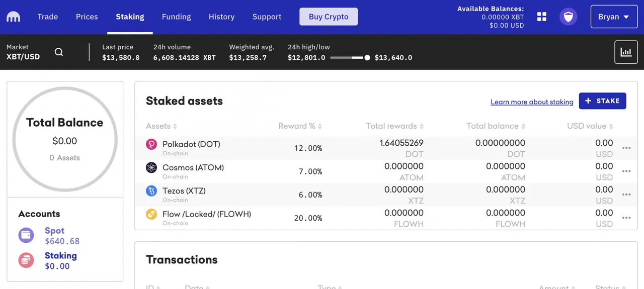This screenshot has width=644, height=289.
Task: Open Learn more about staking link
Action: point(532,102)
